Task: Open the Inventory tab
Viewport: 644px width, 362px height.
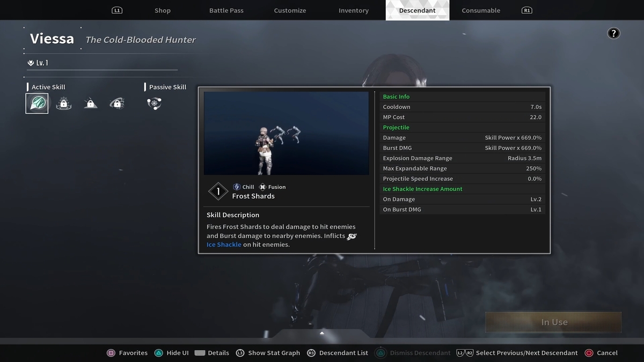Action: pos(354,10)
